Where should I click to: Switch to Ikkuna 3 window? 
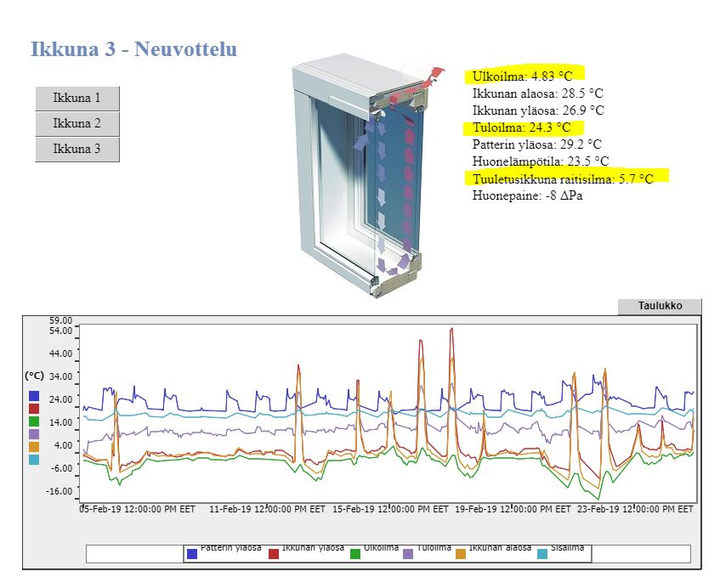(77, 149)
